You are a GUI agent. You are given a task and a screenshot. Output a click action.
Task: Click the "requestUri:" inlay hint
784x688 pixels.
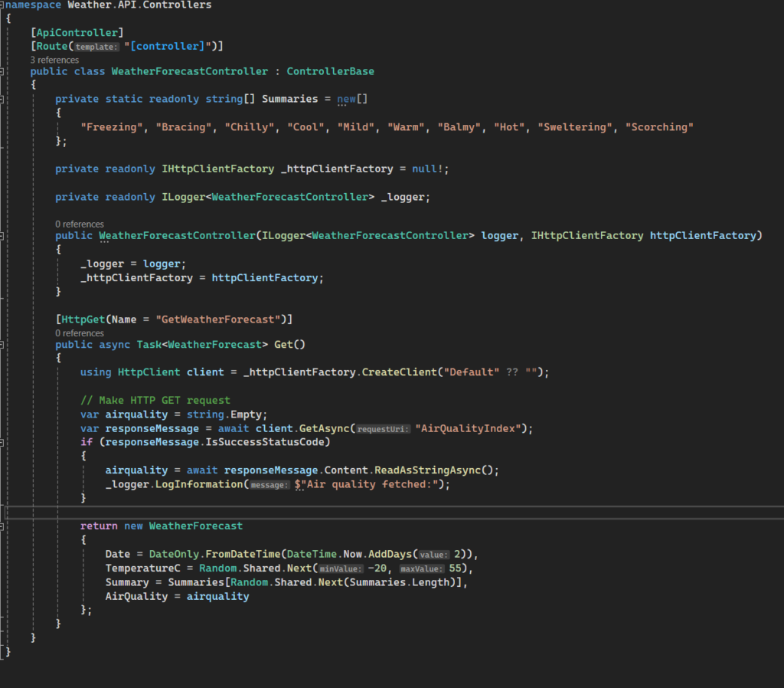tap(384, 428)
